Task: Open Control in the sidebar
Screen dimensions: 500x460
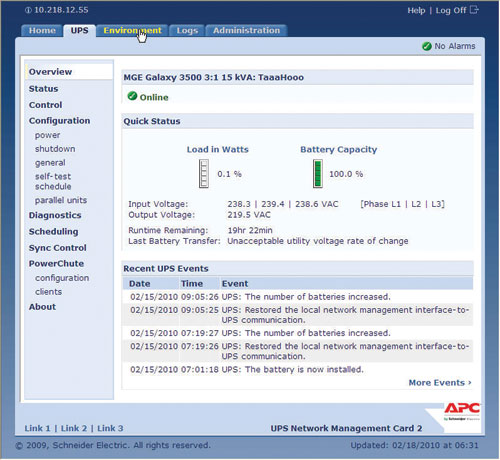Action: (x=45, y=105)
